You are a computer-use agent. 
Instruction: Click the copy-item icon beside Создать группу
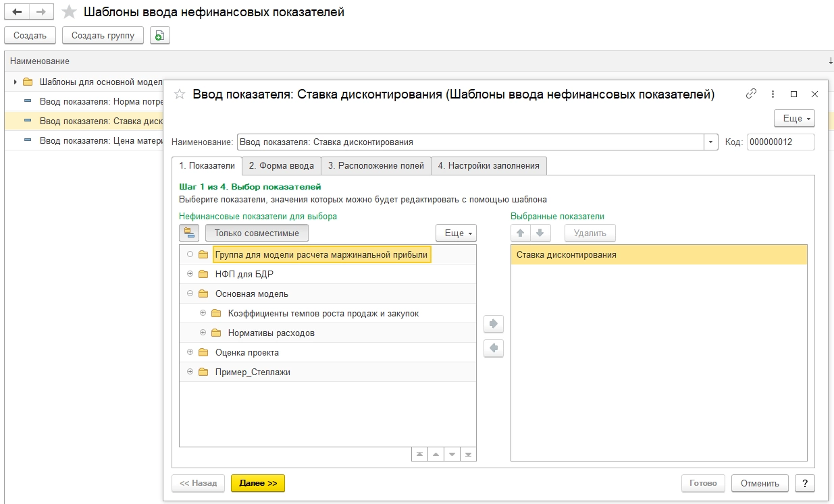click(x=160, y=36)
